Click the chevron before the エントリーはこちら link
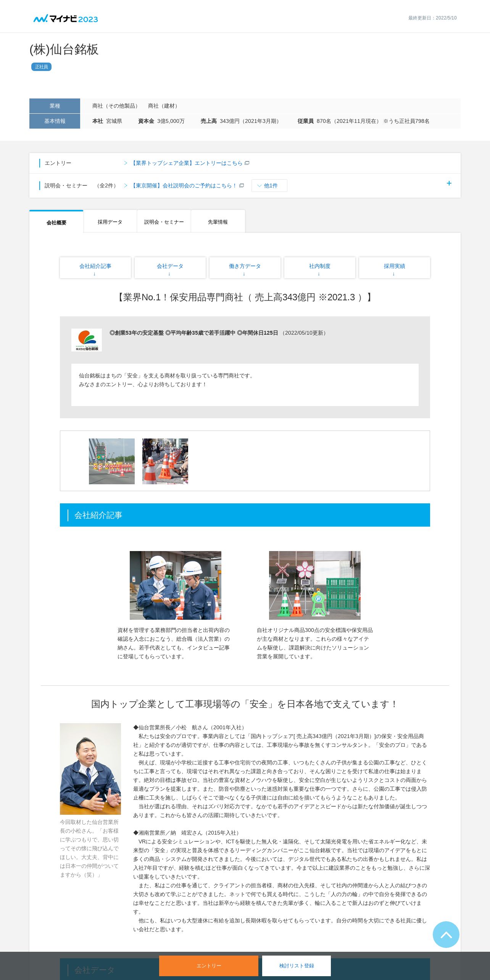Image resolution: width=490 pixels, height=980 pixels. (x=126, y=163)
